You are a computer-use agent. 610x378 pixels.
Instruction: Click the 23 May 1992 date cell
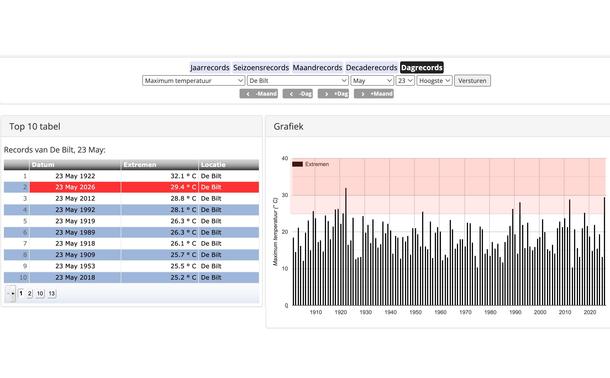click(x=75, y=210)
